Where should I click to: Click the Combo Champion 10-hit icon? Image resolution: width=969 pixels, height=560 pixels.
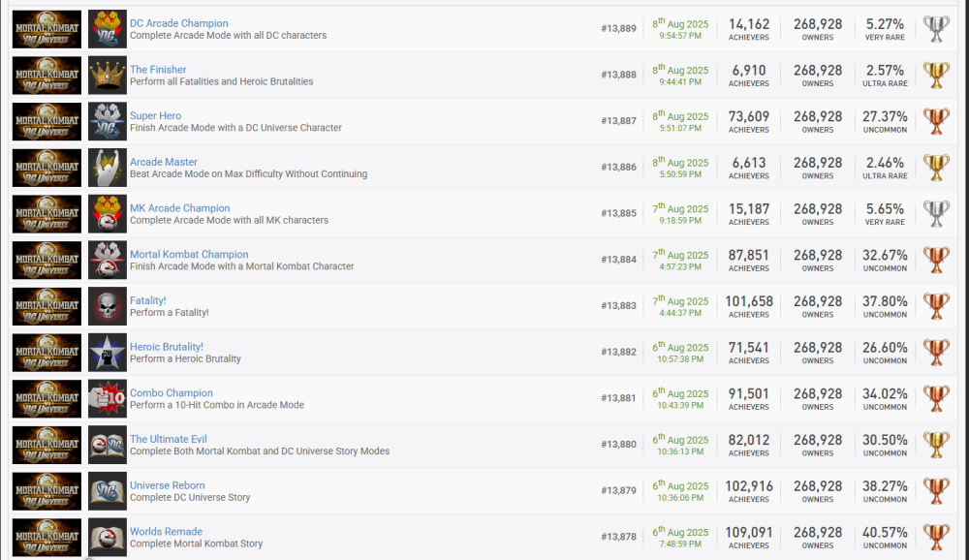click(x=107, y=398)
